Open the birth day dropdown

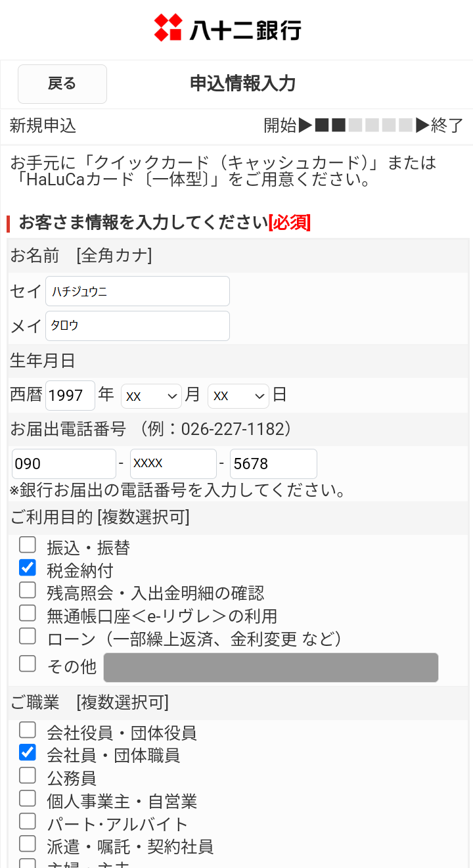pos(238,396)
